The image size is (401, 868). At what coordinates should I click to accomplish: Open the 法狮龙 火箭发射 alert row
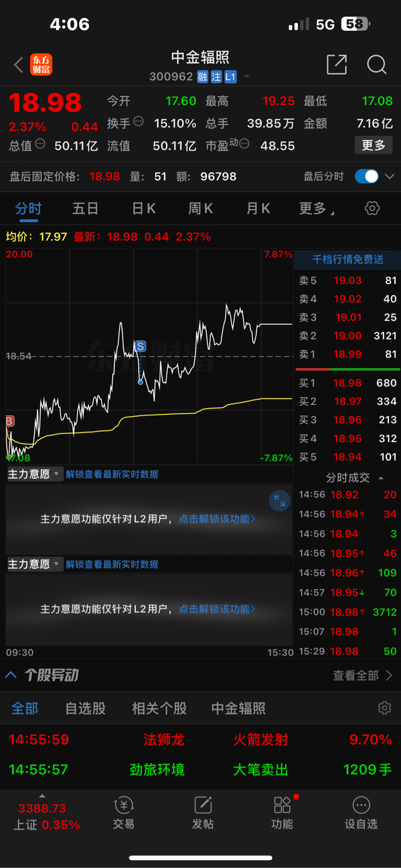(200, 740)
